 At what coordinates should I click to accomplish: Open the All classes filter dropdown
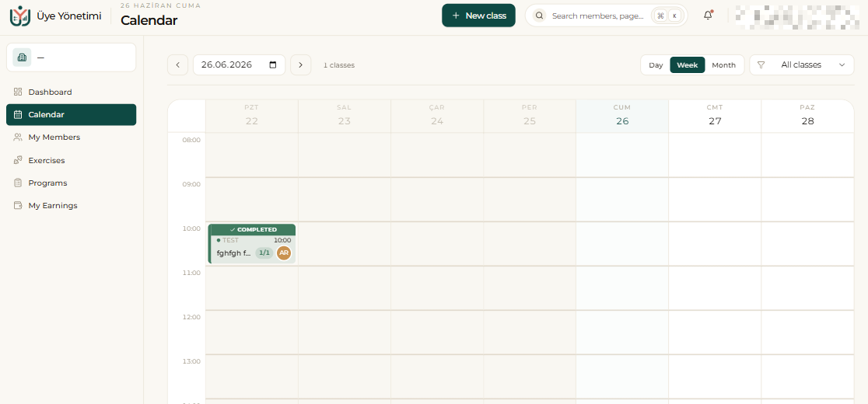[802, 64]
